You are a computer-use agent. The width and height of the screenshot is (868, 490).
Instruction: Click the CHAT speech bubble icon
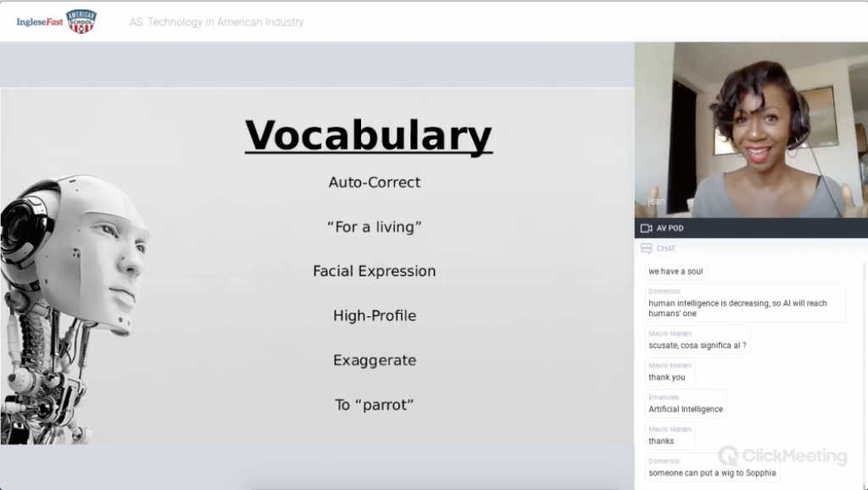pyautogui.click(x=646, y=248)
